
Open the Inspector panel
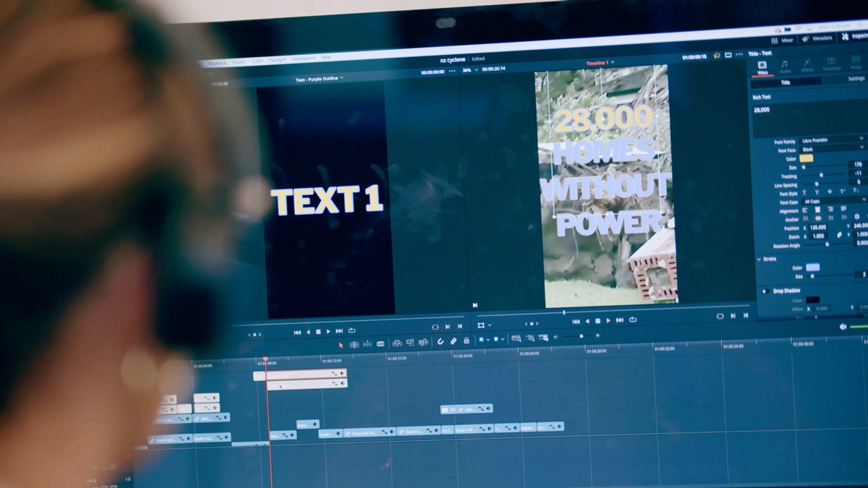click(x=855, y=35)
